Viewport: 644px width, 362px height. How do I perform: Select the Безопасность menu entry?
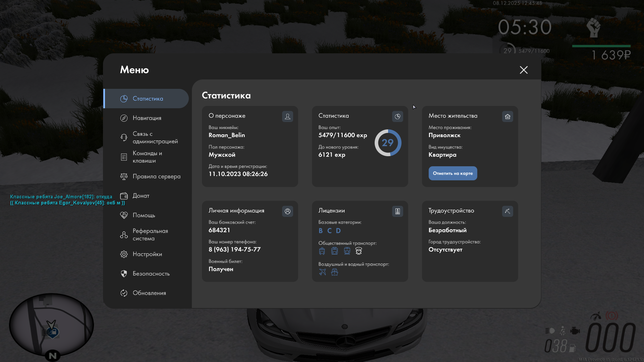[x=151, y=274]
